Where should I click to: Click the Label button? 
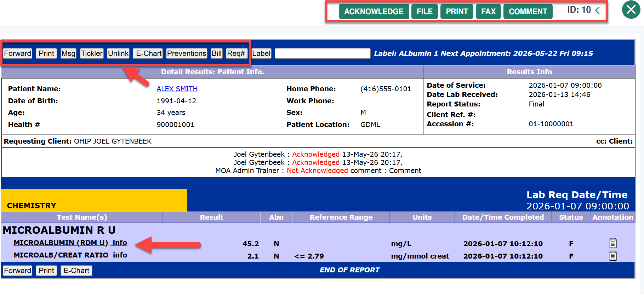261,53
